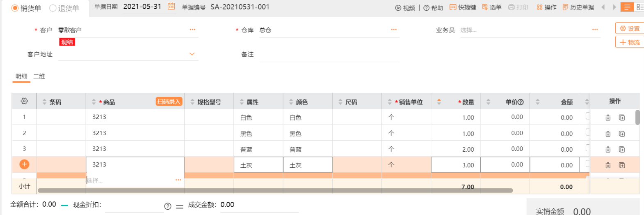
Task: Click the 物流 logistics button
Action: click(x=630, y=42)
